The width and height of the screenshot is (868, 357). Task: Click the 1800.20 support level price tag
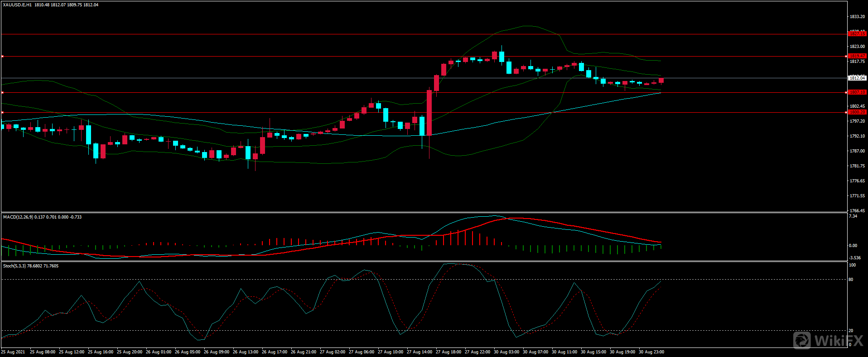(857, 112)
